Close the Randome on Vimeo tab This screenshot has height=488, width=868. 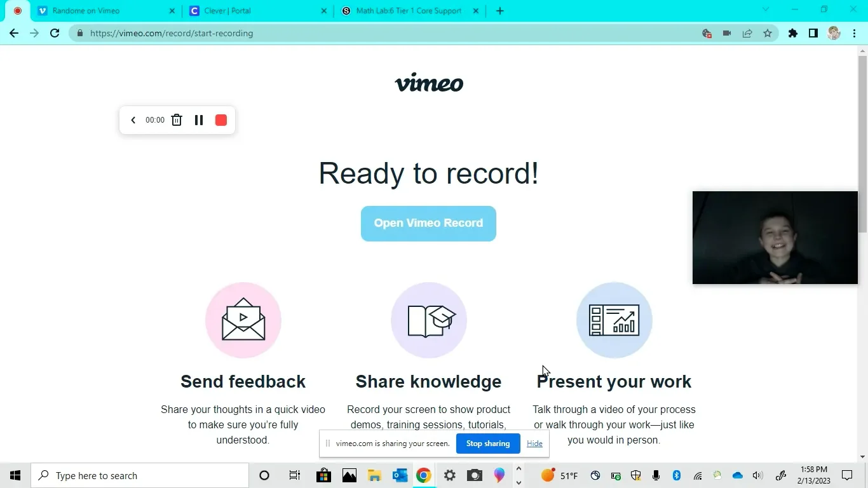(173, 11)
